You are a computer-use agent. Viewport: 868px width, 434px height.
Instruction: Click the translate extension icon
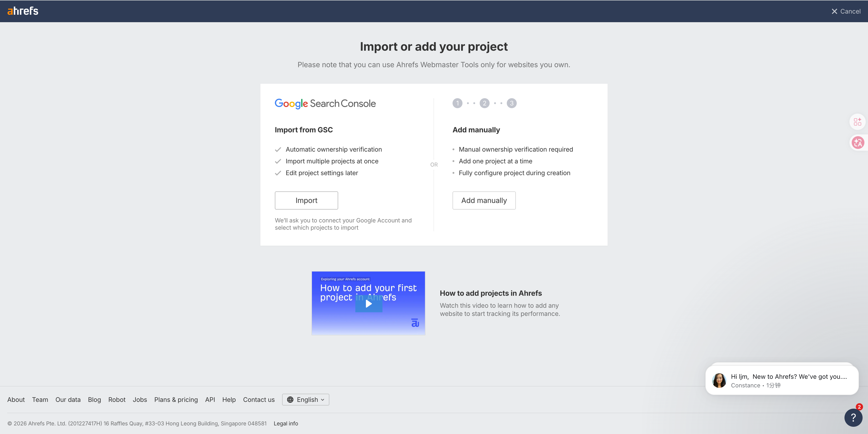[x=858, y=143]
